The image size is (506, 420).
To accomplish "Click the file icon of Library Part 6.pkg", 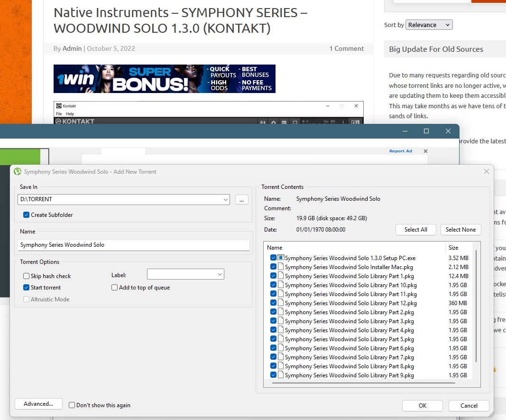I will [281, 348].
